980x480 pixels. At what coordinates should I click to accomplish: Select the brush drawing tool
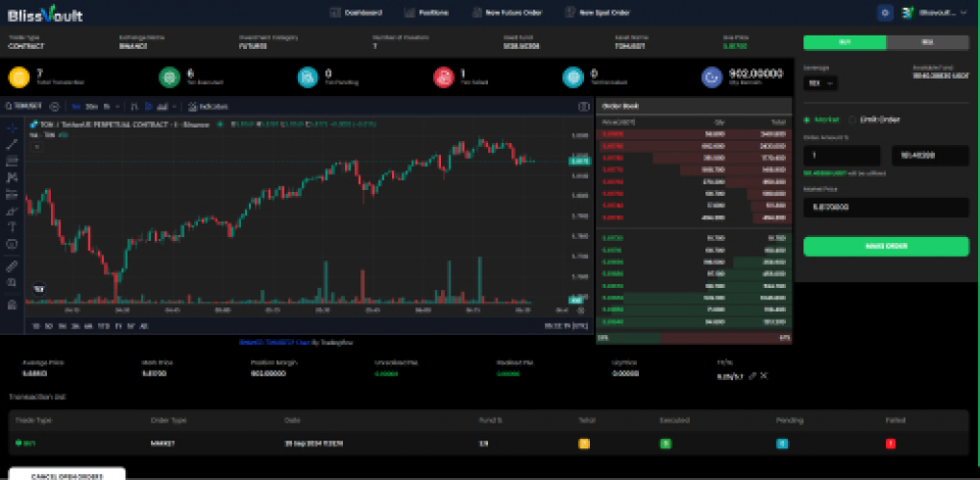[12, 211]
